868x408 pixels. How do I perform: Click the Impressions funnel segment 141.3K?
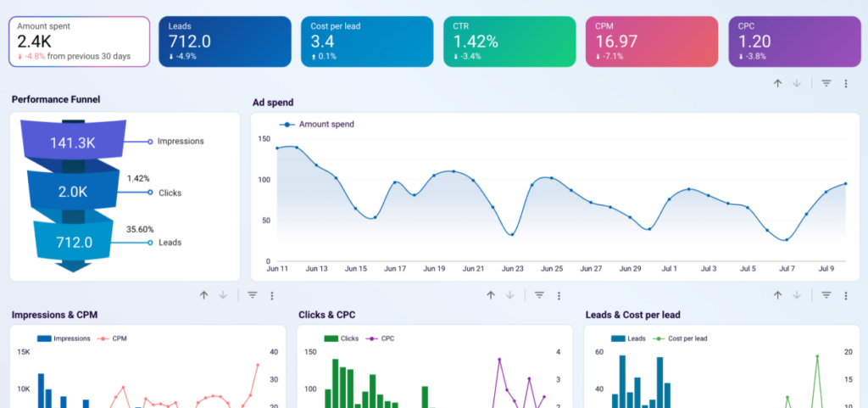tap(73, 143)
